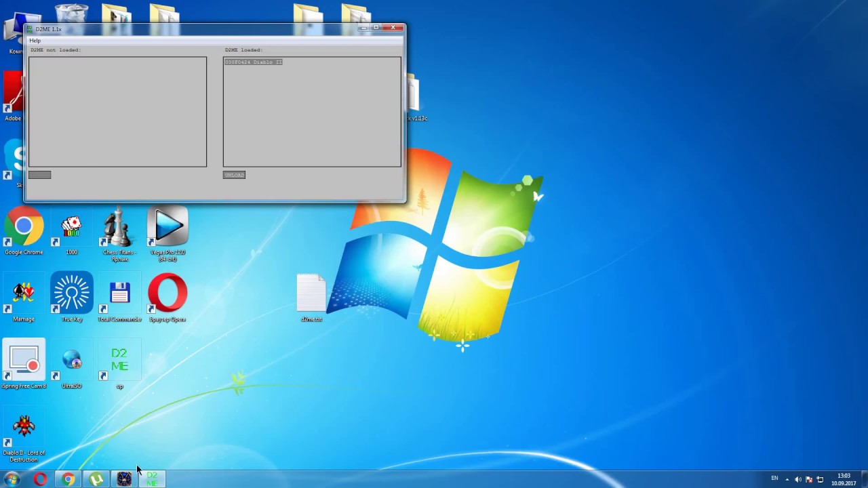Open the Help menu in D2ME
The width and height of the screenshot is (868, 488).
point(35,41)
